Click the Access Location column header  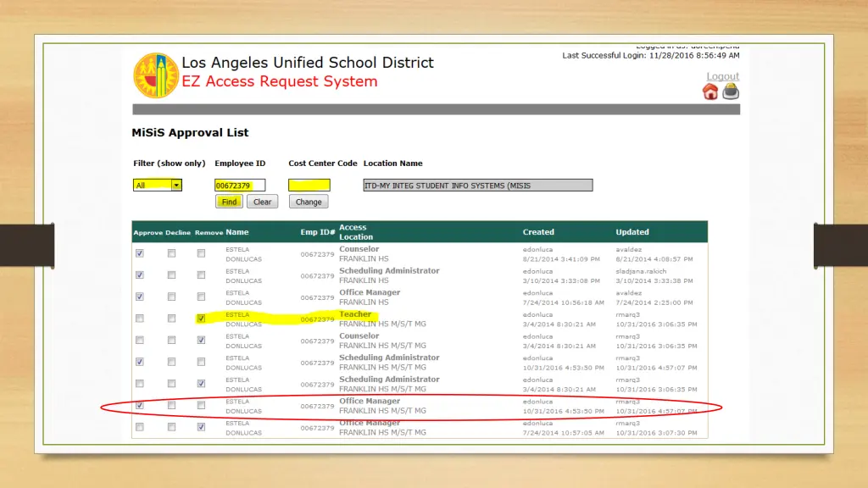tap(356, 232)
